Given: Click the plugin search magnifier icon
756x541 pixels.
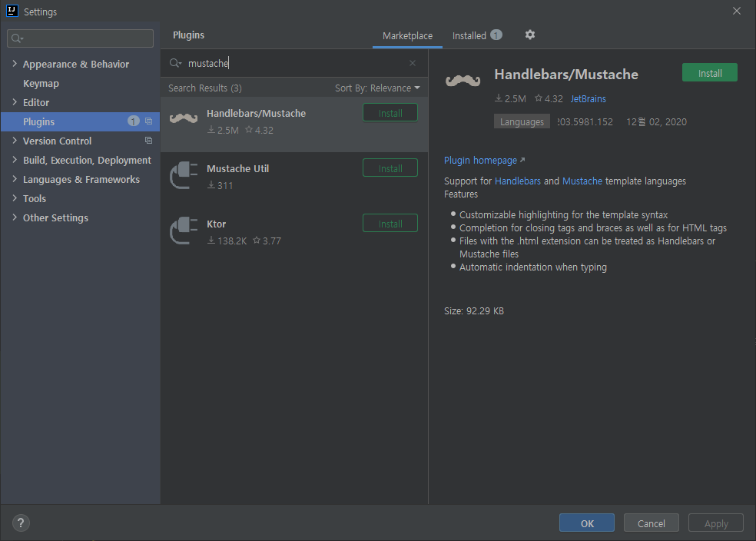Looking at the screenshot, I should 175,63.
